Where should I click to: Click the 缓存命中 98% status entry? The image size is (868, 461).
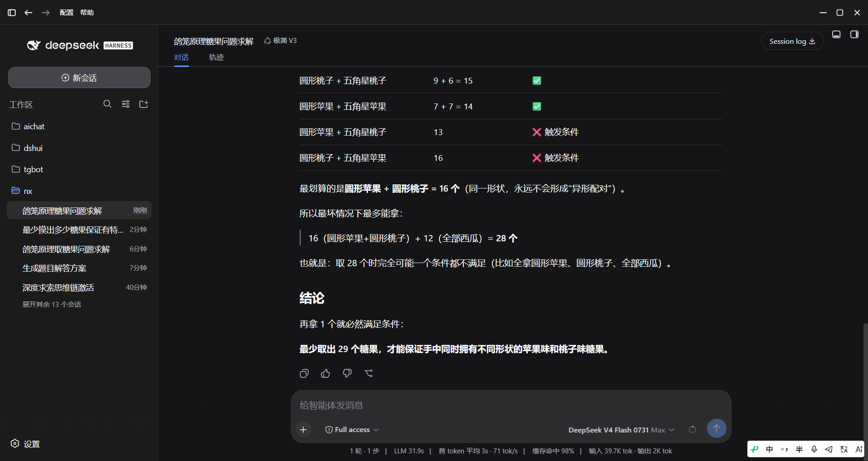[x=553, y=451]
